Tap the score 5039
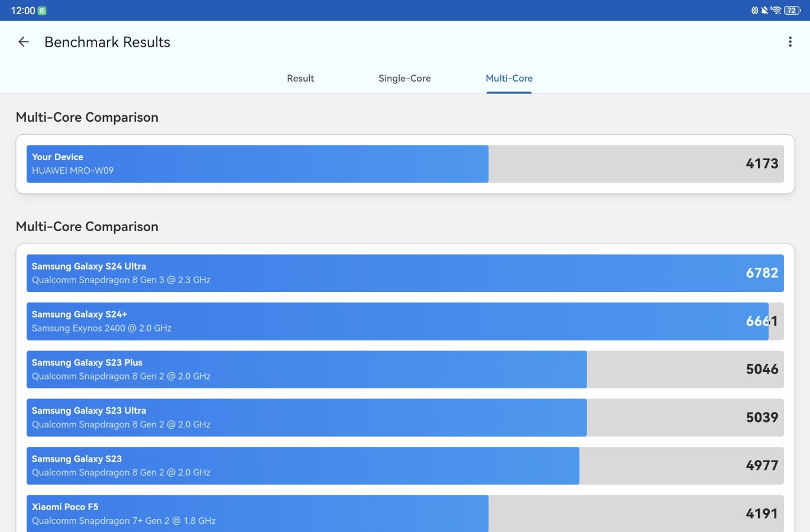810x532 pixels. click(x=762, y=418)
